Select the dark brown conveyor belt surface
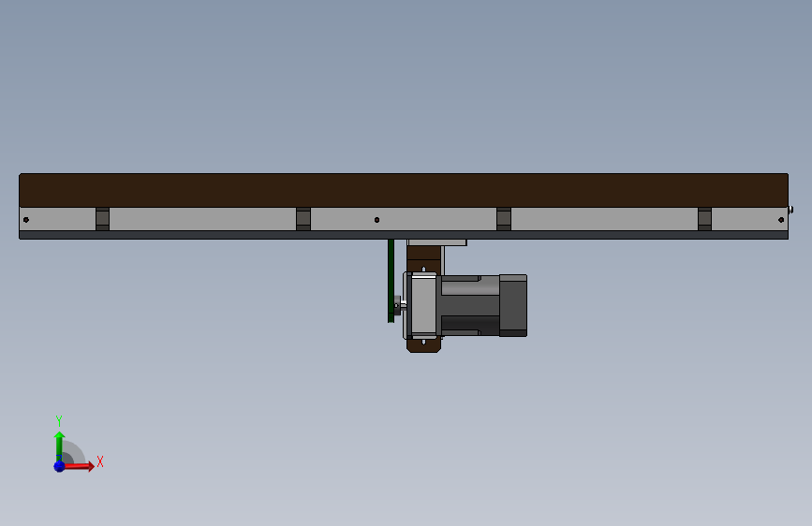 404,191
